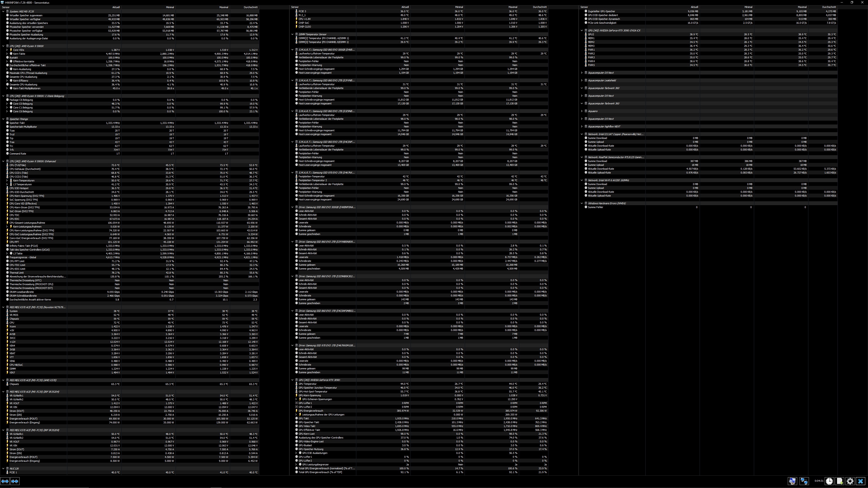Reset the elapsed time clock icon

pyautogui.click(x=829, y=481)
